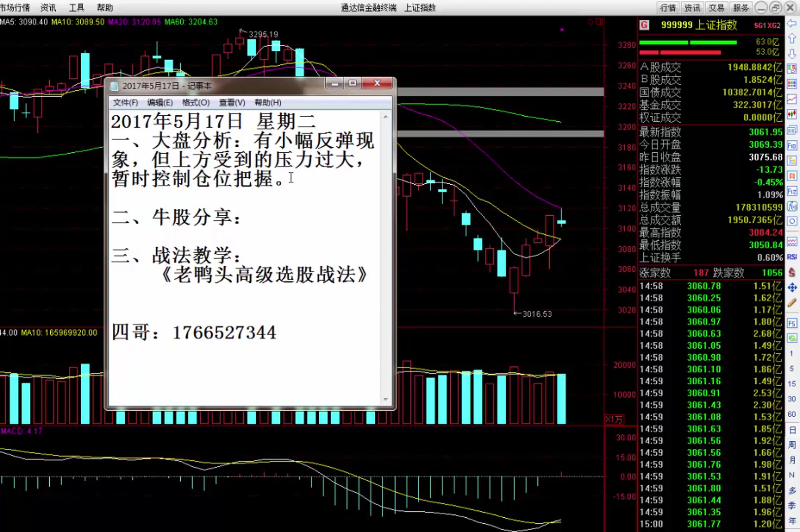Select the monthly 月 period
800x532 pixels.
pos(792,460)
